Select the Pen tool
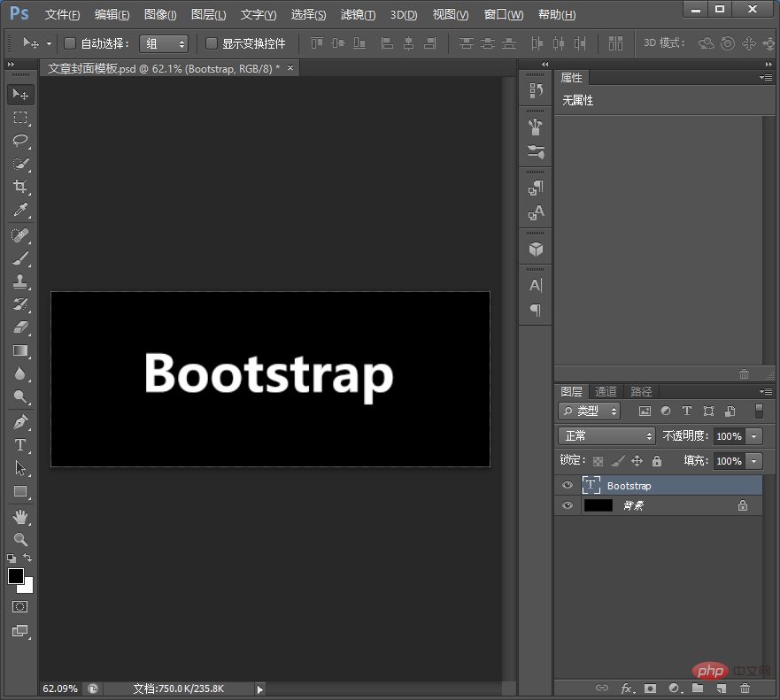Viewport: 780px width, 700px height. pos(20,422)
